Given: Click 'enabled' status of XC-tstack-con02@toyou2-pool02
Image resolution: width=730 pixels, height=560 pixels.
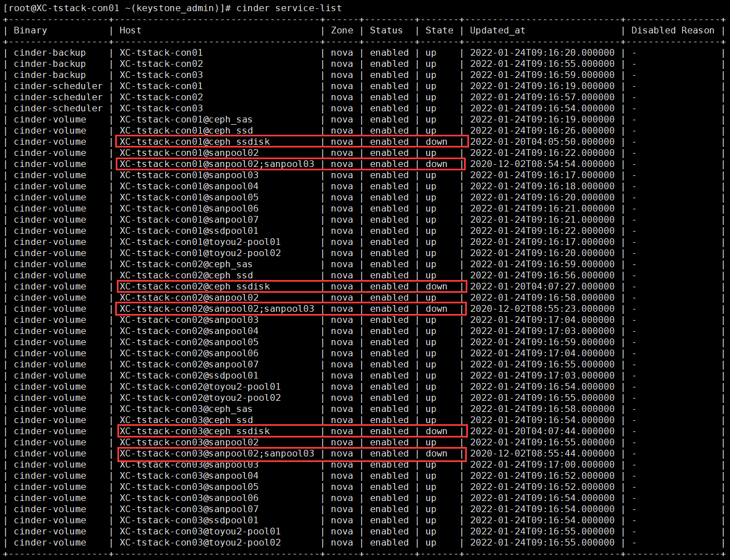Looking at the screenshot, I should pyautogui.click(x=389, y=398).
